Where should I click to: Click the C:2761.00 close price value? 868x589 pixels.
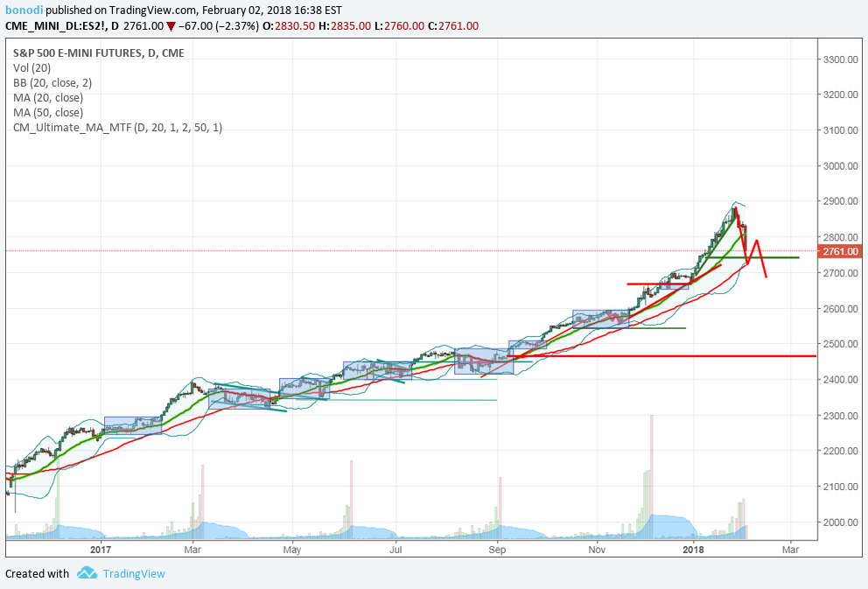(x=453, y=26)
